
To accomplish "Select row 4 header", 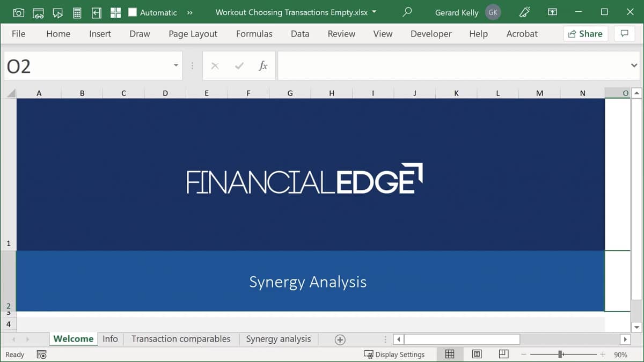I will (x=9, y=324).
